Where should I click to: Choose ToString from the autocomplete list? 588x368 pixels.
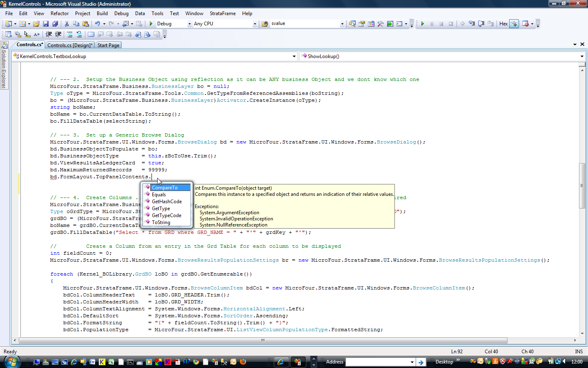pos(161,222)
